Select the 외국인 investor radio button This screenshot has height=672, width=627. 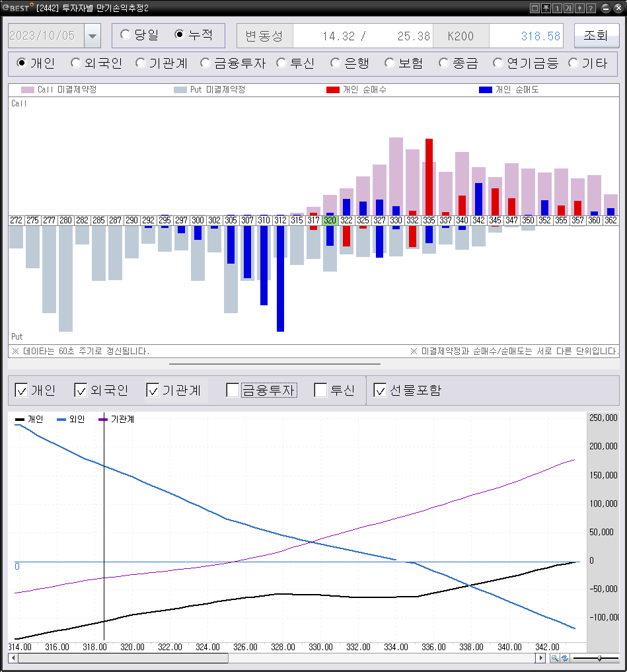[x=75, y=63]
